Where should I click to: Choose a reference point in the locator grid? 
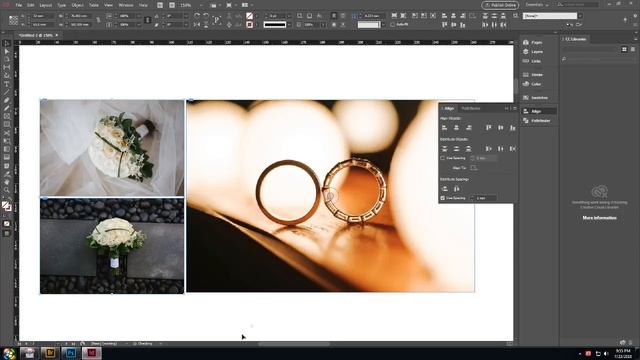click(x=13, y=20)
